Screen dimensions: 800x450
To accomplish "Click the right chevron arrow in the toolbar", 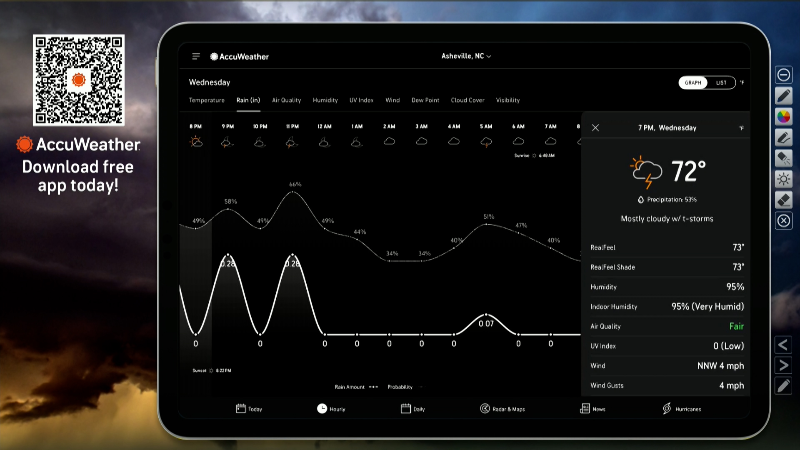I will (x=784, y=365).
